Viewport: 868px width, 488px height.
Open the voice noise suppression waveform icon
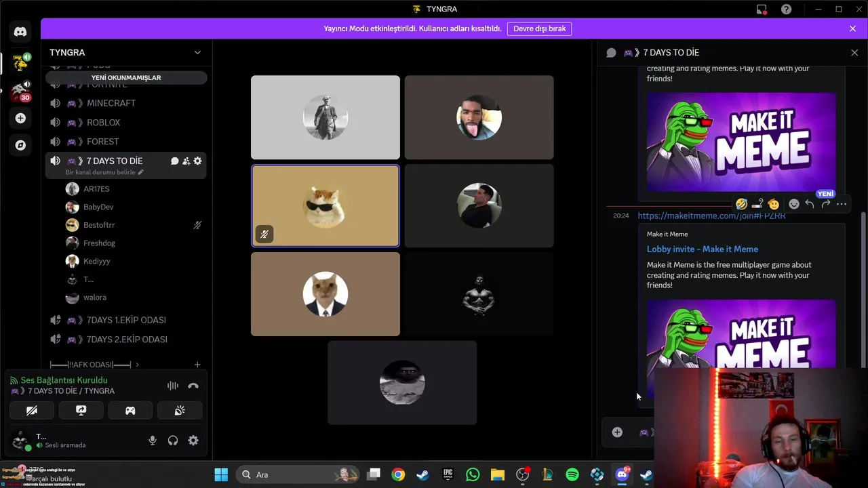pyautogui.click(x=173, y=386)
